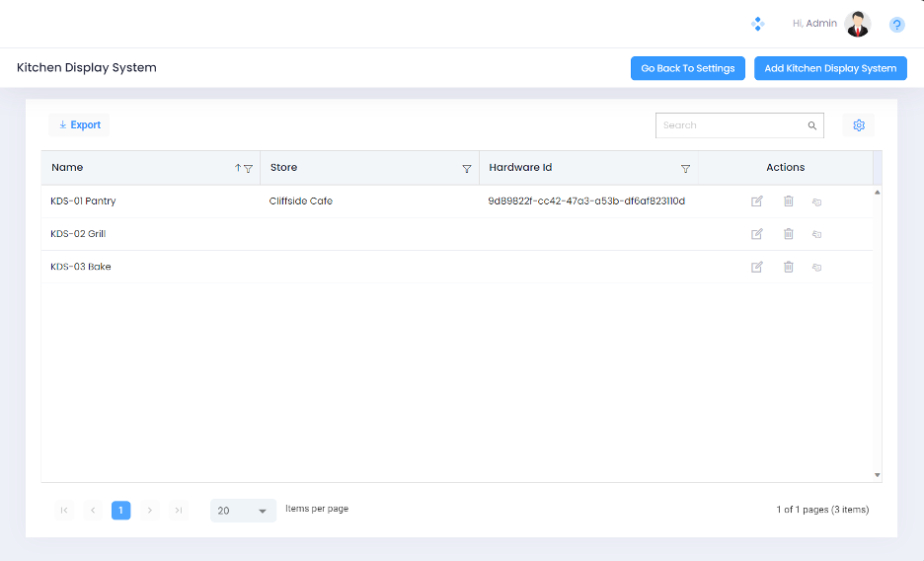Click Go Back To Settings button
The height and width of the screenshot is (561, 924).
pos(687,68)
